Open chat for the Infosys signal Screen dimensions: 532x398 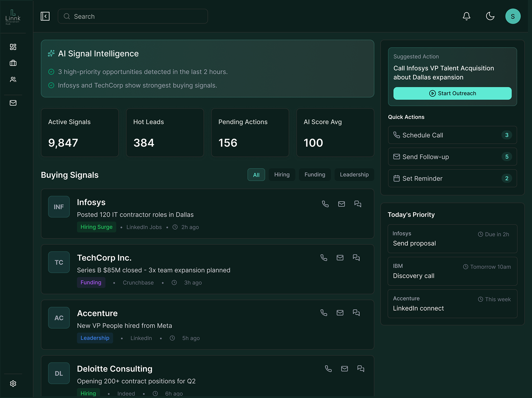click(358, 204)
